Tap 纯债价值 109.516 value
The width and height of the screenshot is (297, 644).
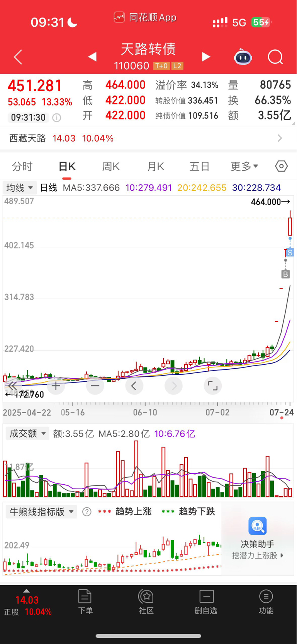click(x=203, y=116)
